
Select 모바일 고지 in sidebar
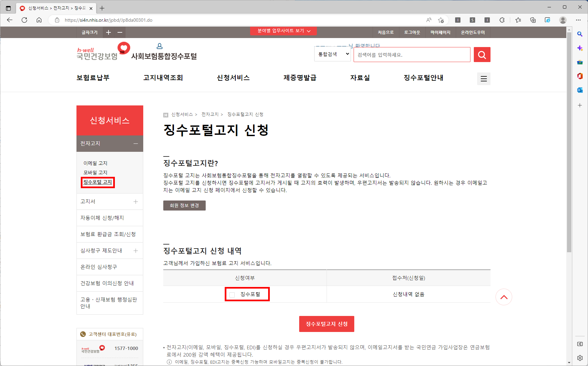95,172
